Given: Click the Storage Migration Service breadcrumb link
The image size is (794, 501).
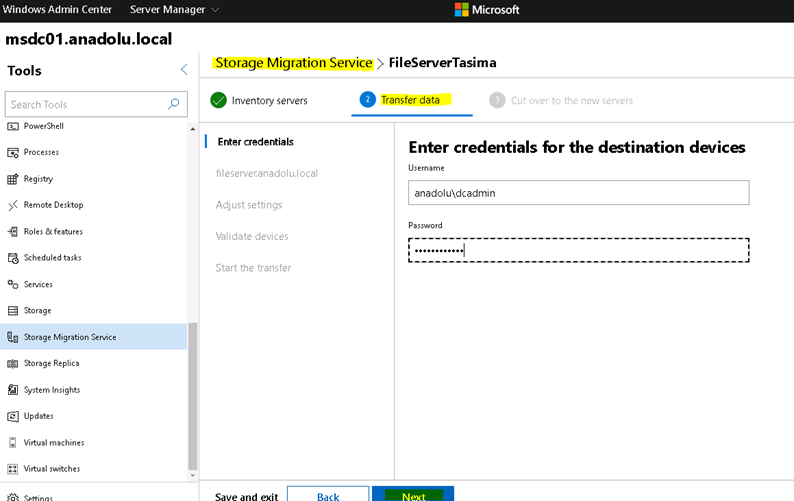Looking at the screenshot, I should pos(294,63).
